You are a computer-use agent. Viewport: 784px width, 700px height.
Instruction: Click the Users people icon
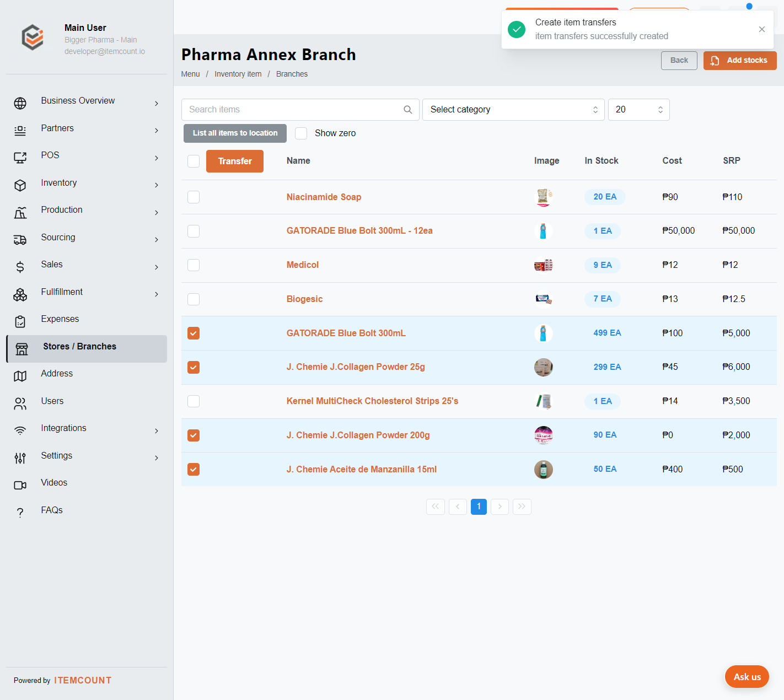point(20,403)
